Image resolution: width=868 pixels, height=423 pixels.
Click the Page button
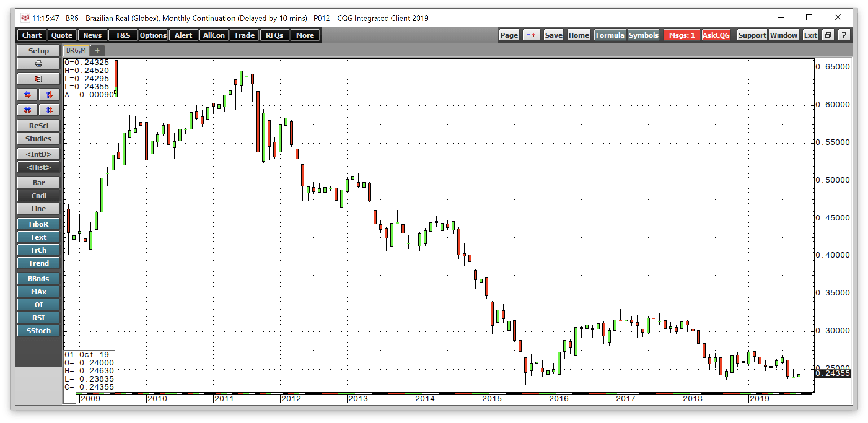coord(509,35)
